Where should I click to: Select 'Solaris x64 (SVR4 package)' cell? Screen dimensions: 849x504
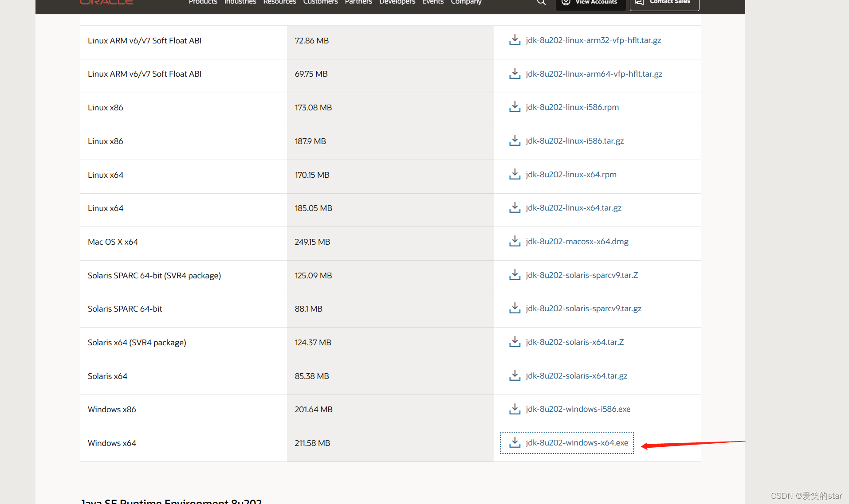coord(183,344)
